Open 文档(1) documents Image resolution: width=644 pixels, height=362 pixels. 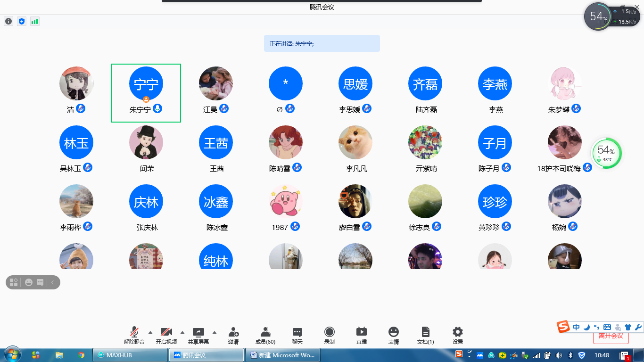(426, 335)
